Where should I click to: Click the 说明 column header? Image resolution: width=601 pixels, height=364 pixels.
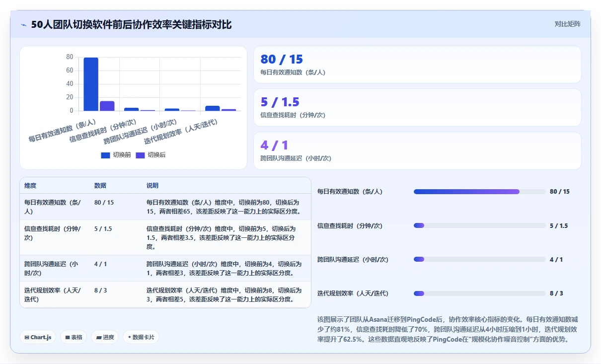click(152, 186)
